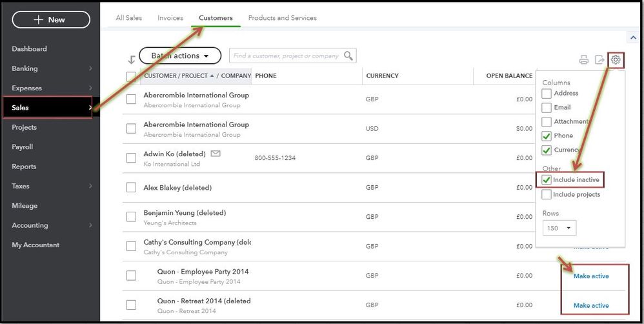This screenshot has height=324, width=644.
Task: Click the customer search input field
Action: click(x=287, y=56)
